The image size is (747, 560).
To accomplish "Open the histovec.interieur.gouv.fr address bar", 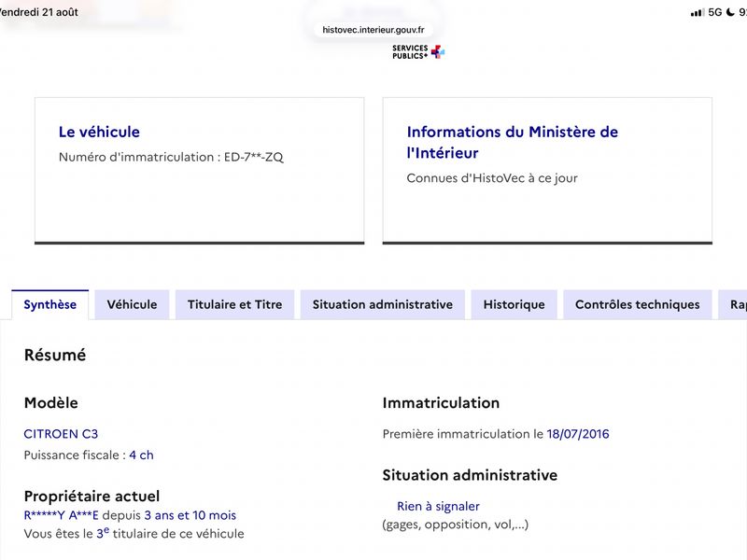I will pyautogui.click(x=373, y=30).
